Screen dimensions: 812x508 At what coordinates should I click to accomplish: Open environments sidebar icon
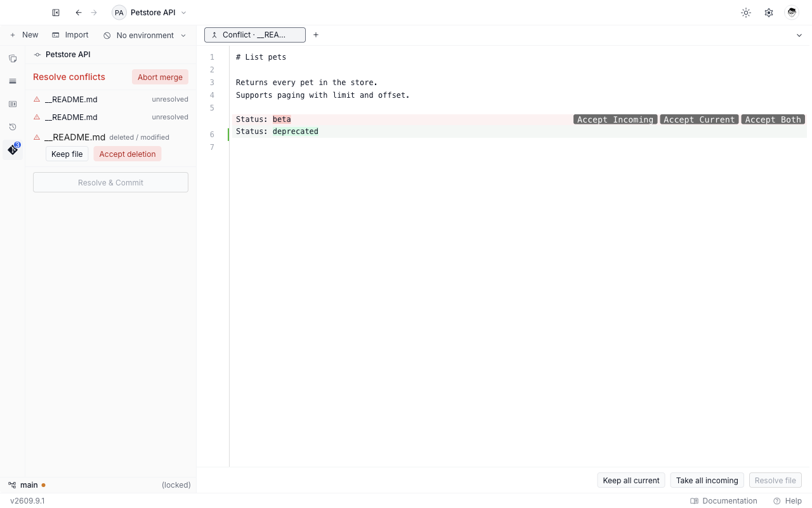[13, 81]
